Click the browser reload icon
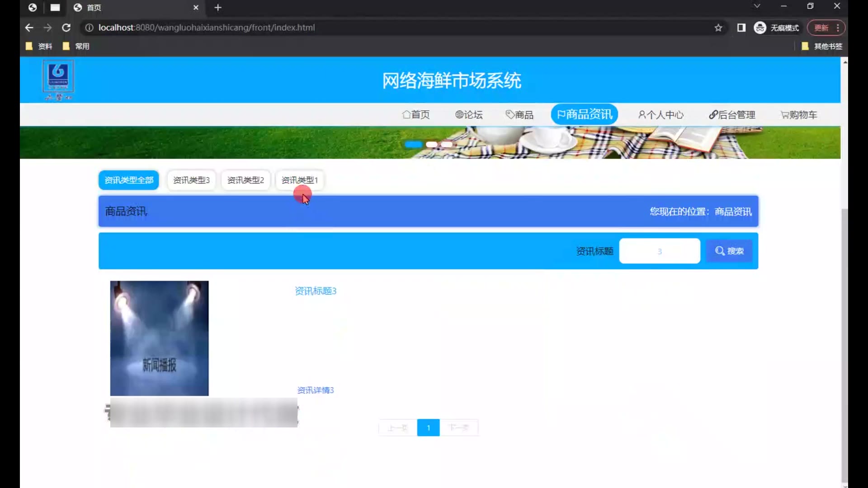 (x=66, y=28)
